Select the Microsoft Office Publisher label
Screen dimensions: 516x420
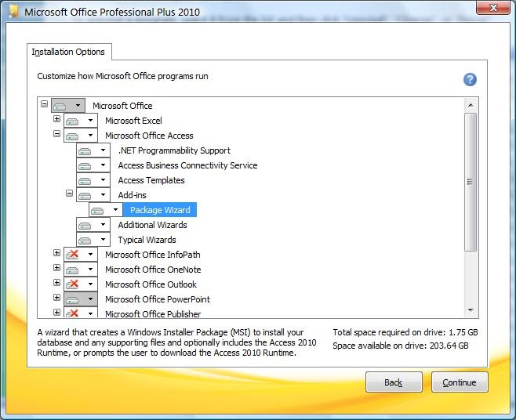pyautogui.click(x=153, y=313)
